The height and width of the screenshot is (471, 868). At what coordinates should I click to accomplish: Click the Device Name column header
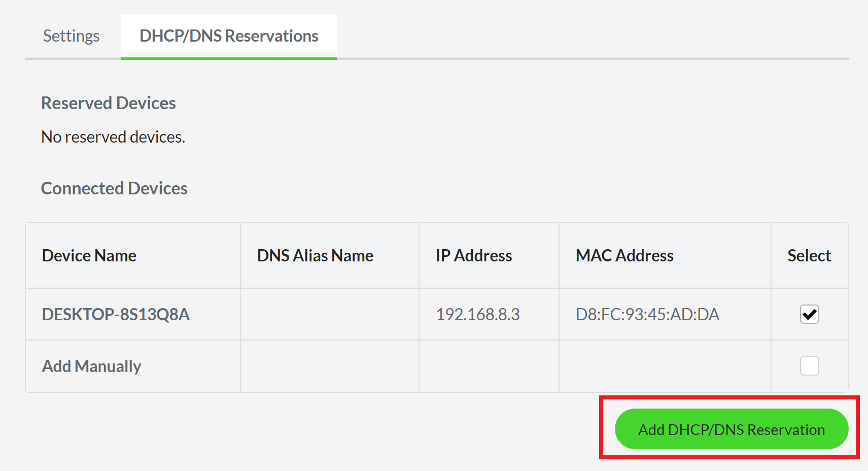click(89, 255)
